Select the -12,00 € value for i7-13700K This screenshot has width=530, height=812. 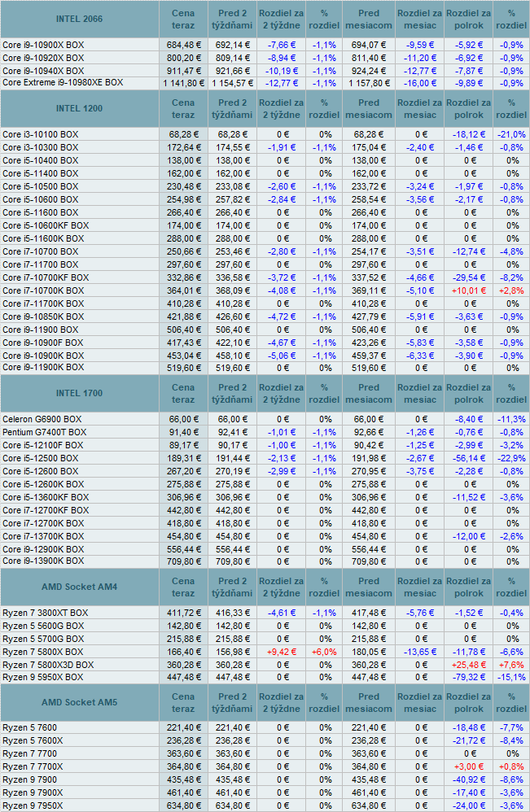[469, 536]
